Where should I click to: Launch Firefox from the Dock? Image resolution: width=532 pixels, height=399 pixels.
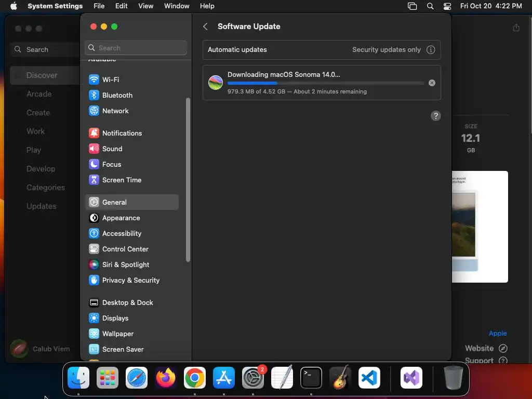166,378
